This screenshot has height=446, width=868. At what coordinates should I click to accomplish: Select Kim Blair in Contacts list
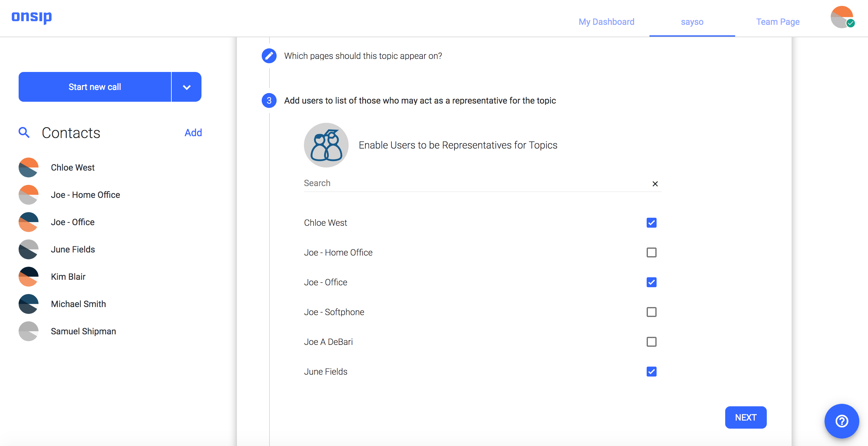tap(68, 276)
